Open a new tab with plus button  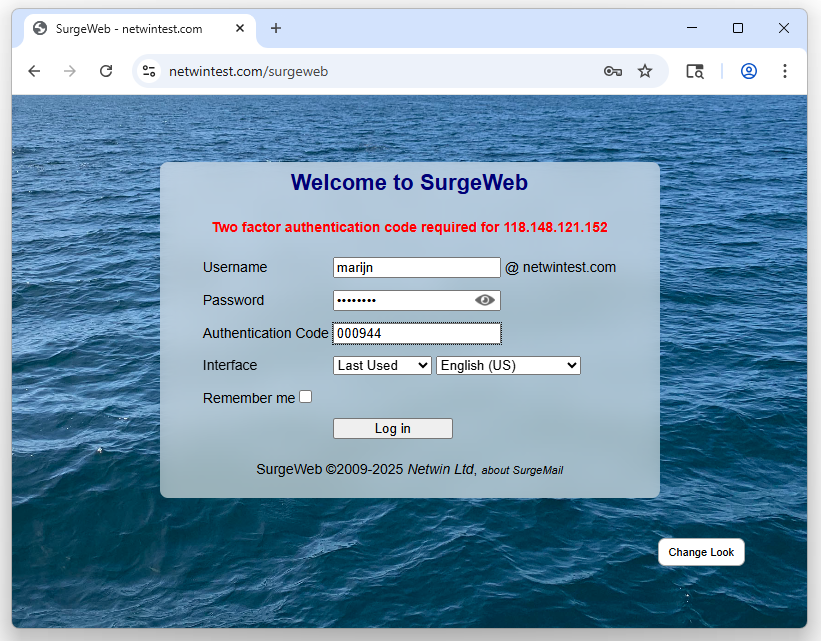[x=276, y=28]
